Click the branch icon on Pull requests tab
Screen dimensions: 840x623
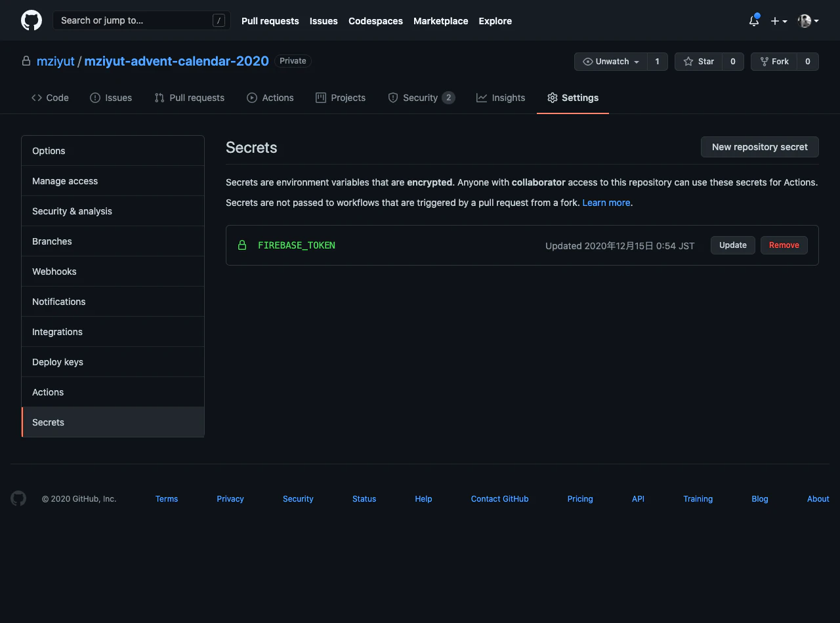pos(158,97)
